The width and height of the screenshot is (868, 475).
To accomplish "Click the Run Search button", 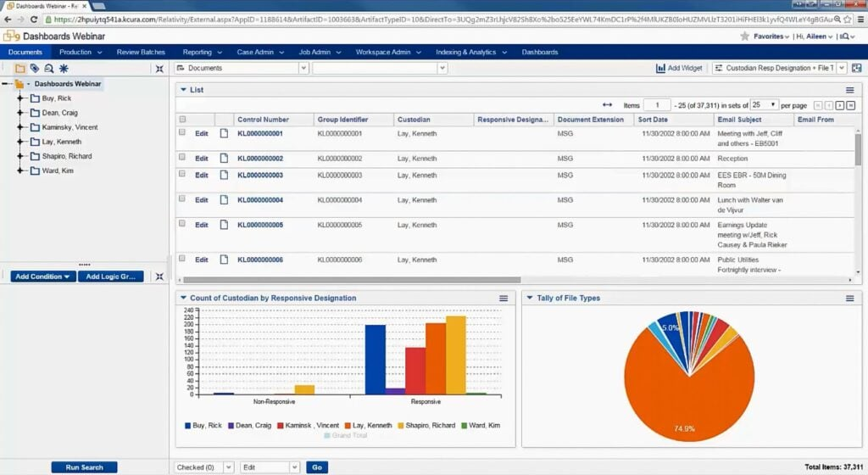I will point(84,467).
